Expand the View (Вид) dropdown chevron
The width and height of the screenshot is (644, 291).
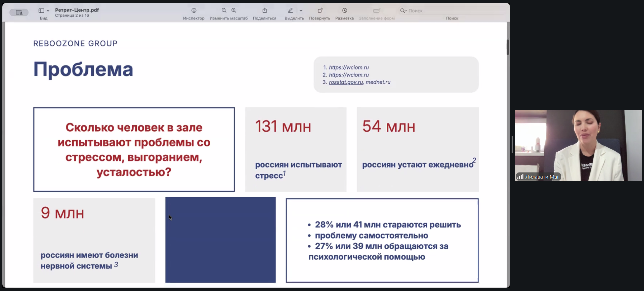48,11
